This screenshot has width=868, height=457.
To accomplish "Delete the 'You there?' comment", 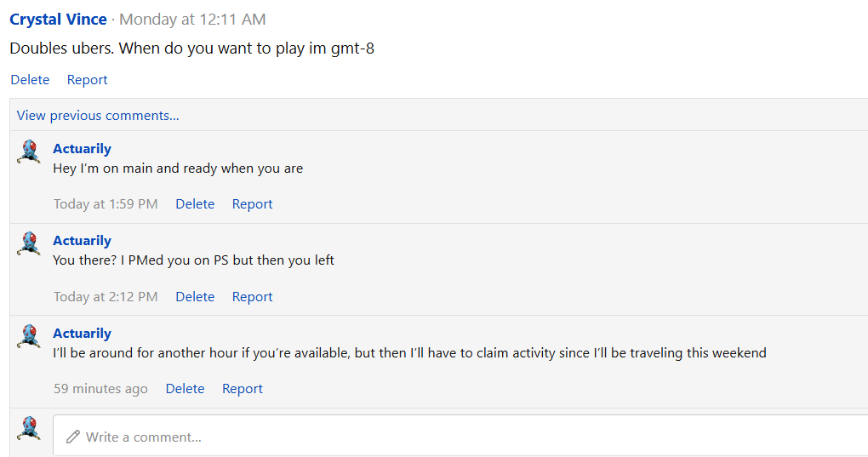I will (x=195, y=297).
